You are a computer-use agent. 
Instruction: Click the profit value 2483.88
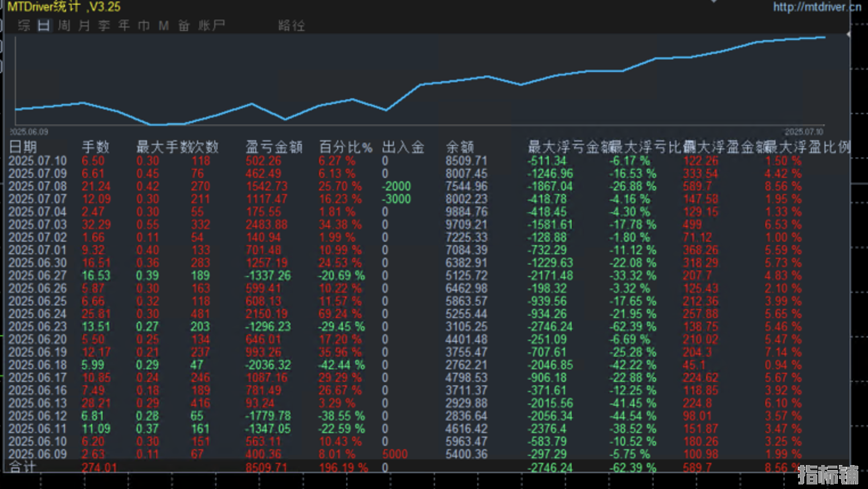click(x=267, y=225)
